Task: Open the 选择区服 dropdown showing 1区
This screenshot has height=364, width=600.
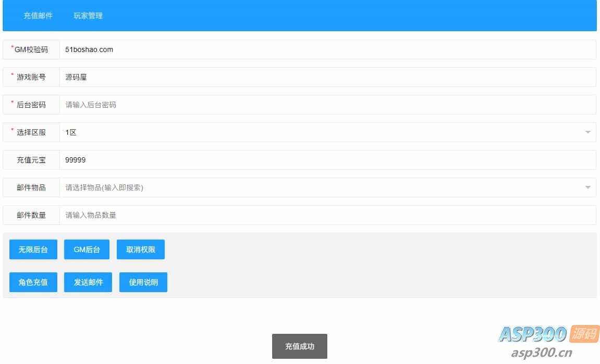Action: (327, 132)
